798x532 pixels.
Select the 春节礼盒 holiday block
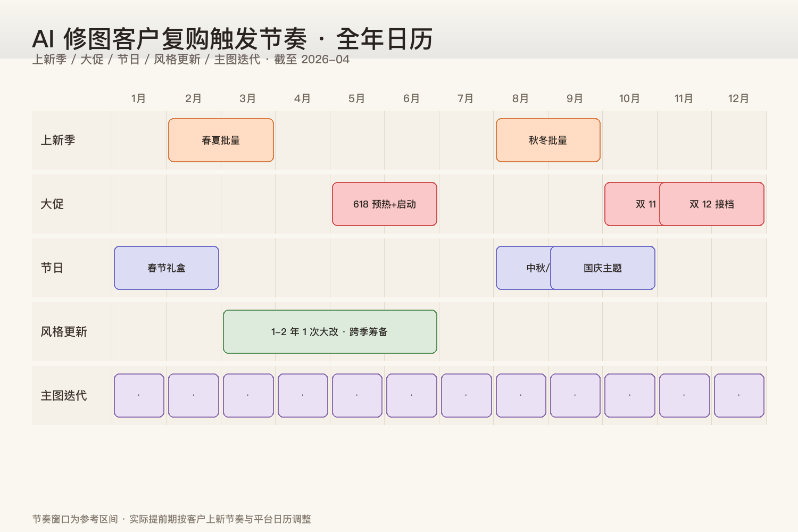click(x=166, y=268)
